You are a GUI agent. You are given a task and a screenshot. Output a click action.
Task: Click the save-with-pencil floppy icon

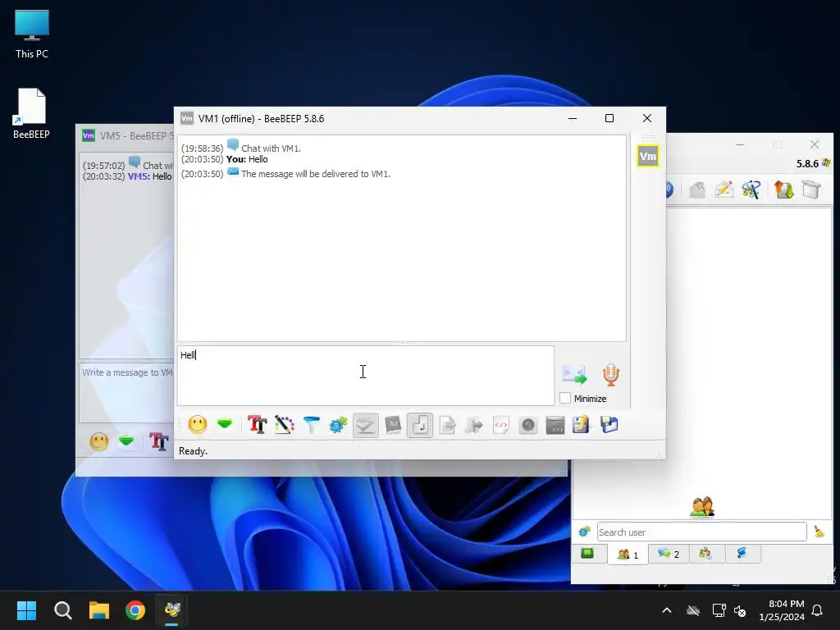point(582,426)
